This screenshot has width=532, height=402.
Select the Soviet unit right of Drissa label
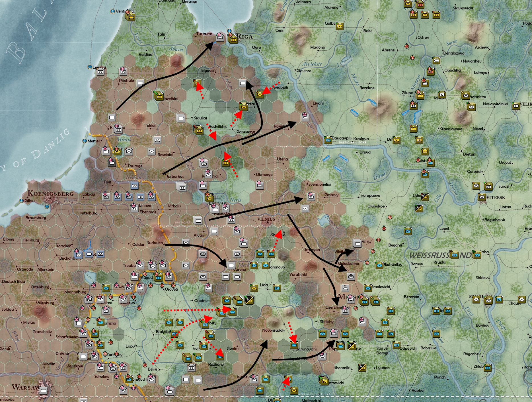(x=396, y=140)
